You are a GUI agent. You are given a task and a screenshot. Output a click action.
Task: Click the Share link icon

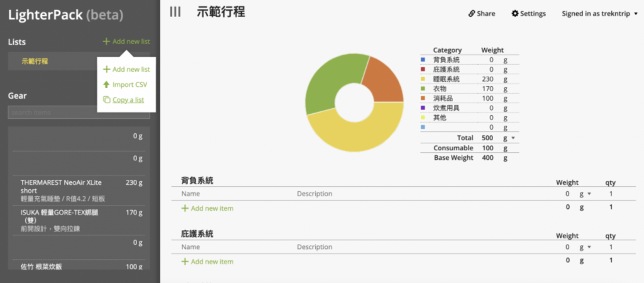pyautogui.click(x=472, y=14)
